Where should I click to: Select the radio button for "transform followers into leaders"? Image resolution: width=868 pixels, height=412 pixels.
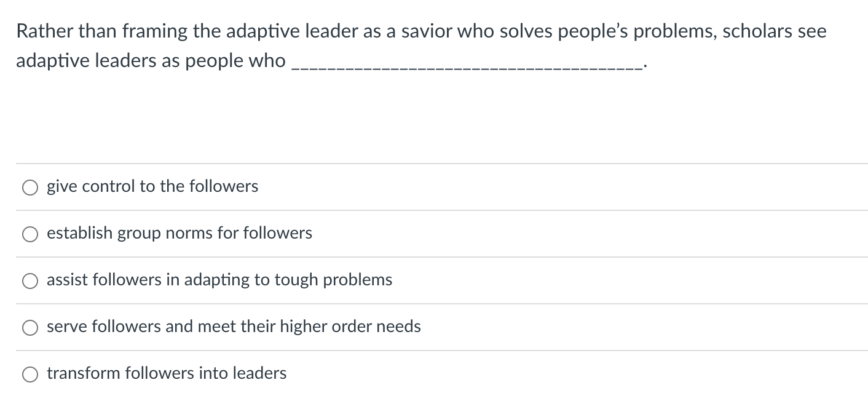(x=30, y=373)
